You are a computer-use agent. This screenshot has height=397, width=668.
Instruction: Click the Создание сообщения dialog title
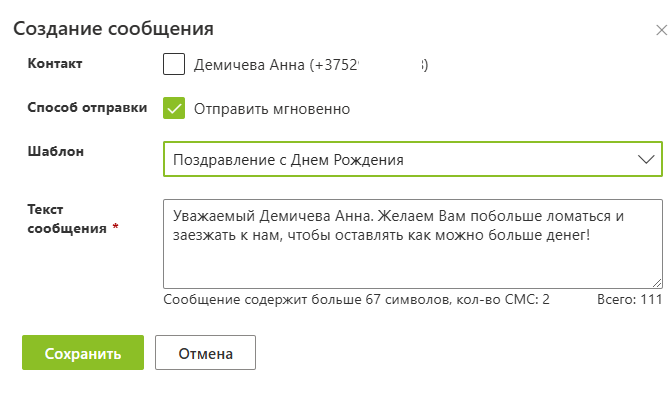point(113,29)
